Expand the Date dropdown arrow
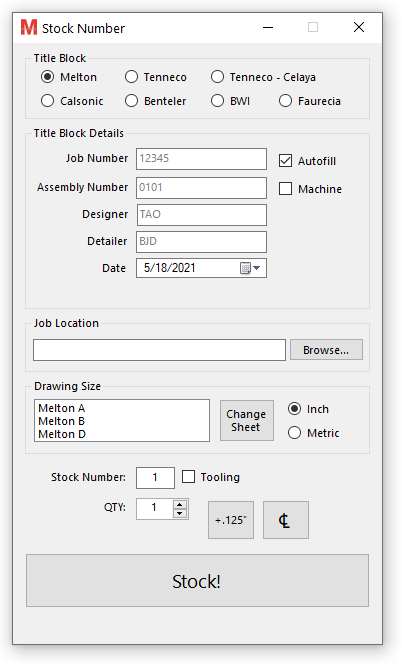The image size is (402, 664). 256,268
